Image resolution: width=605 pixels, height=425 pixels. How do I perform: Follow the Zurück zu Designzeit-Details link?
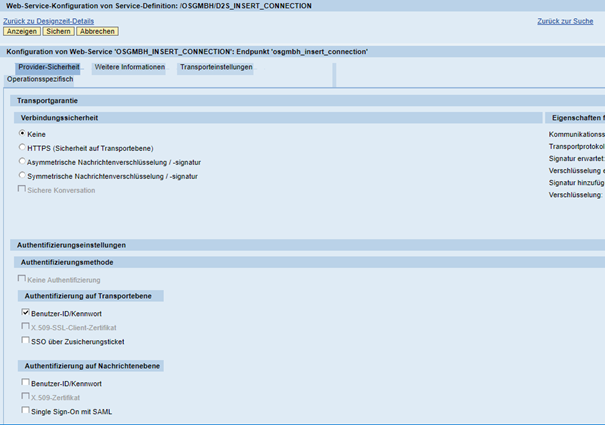pyautogui.click(x=48, y=20)
